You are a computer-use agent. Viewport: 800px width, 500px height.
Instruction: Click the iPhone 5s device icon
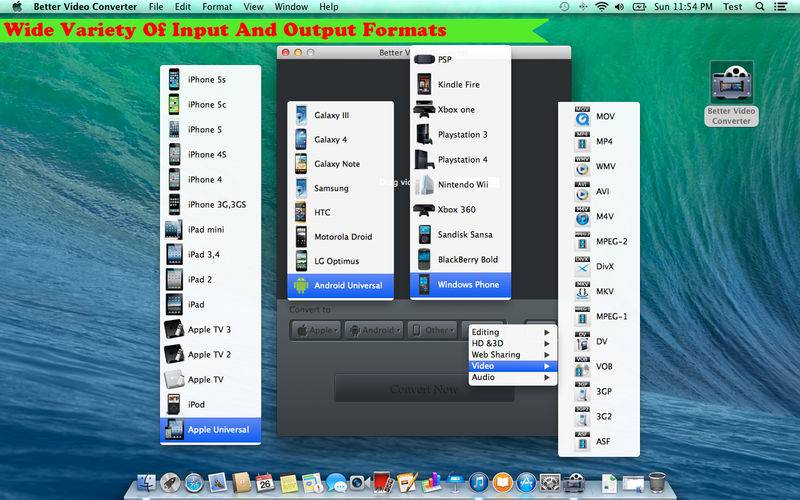pos(174,79)
